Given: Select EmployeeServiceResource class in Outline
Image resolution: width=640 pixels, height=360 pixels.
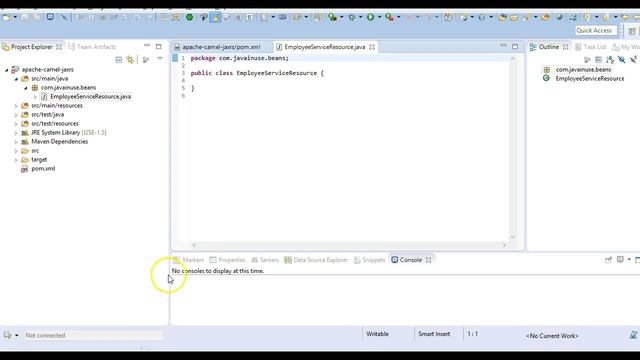Looking at the screenshot, I should pos(589,79).
